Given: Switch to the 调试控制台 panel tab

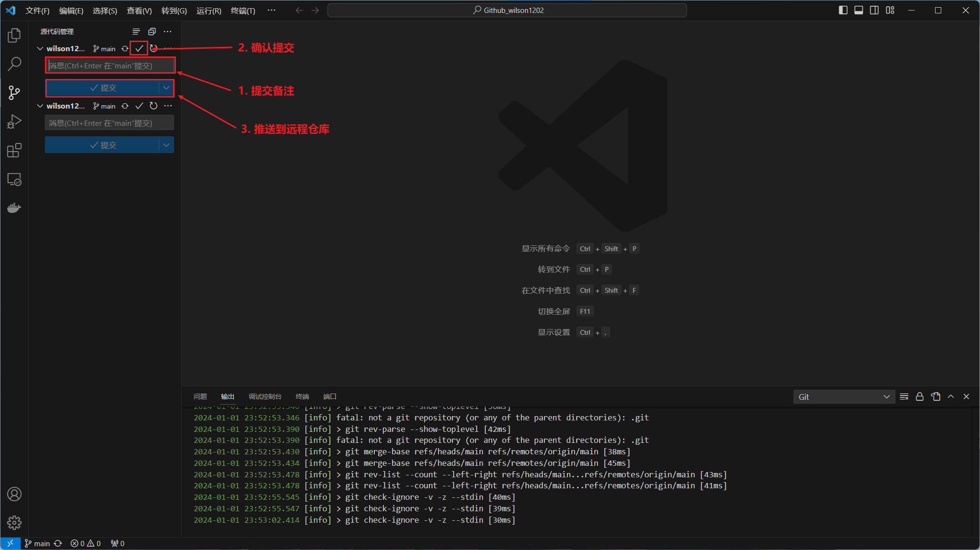Looking at the screenshot, I should tap(265, 396).
